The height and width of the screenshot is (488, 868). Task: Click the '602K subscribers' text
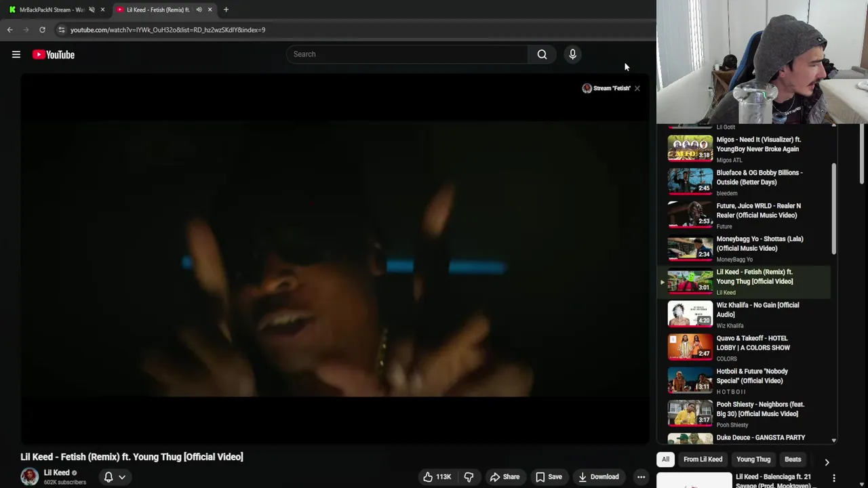point(65,483)
